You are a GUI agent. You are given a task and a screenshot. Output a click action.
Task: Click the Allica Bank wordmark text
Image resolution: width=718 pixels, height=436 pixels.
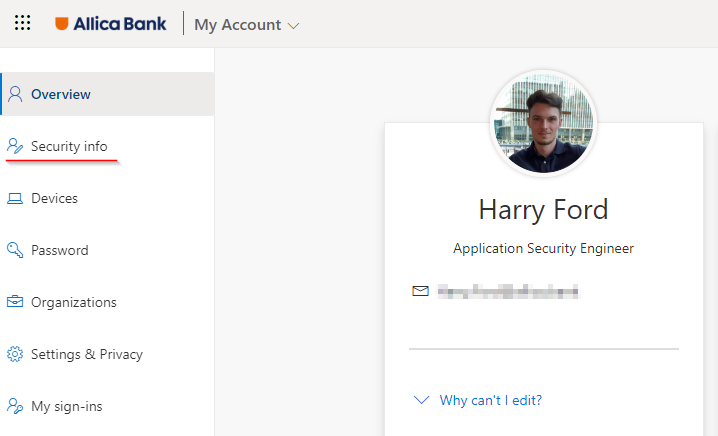point(120,24)
